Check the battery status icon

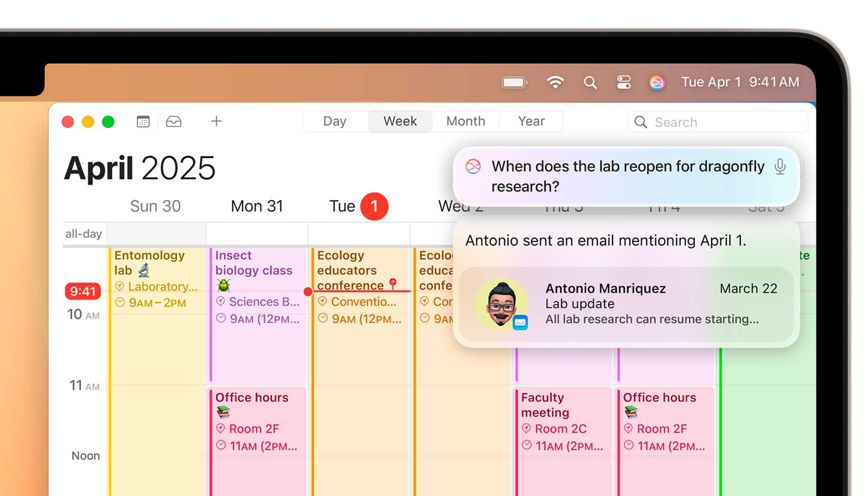514,82
